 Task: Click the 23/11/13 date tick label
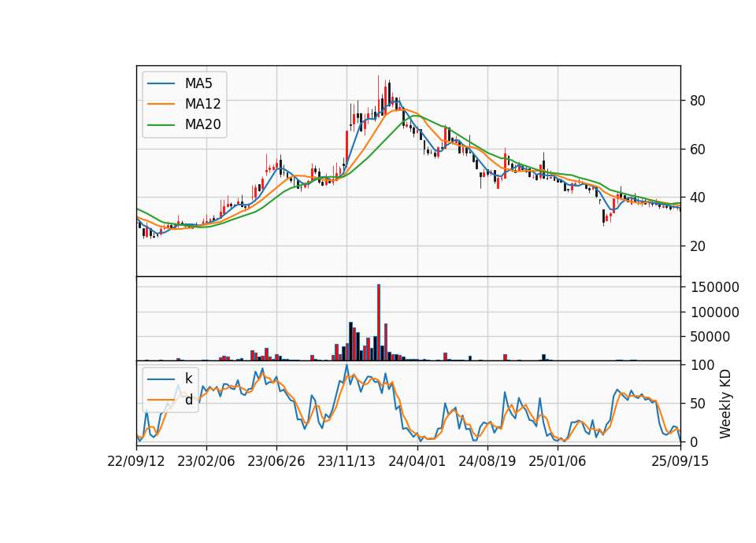coord(346,461)
